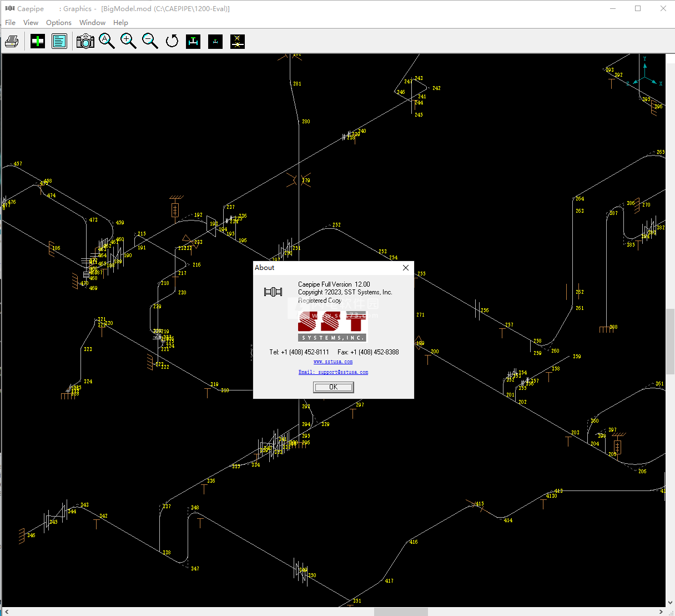Viewport: 675px width, 616px height.
Task: Click the Redraw circular arrow icon
Action: click(172, 42)
